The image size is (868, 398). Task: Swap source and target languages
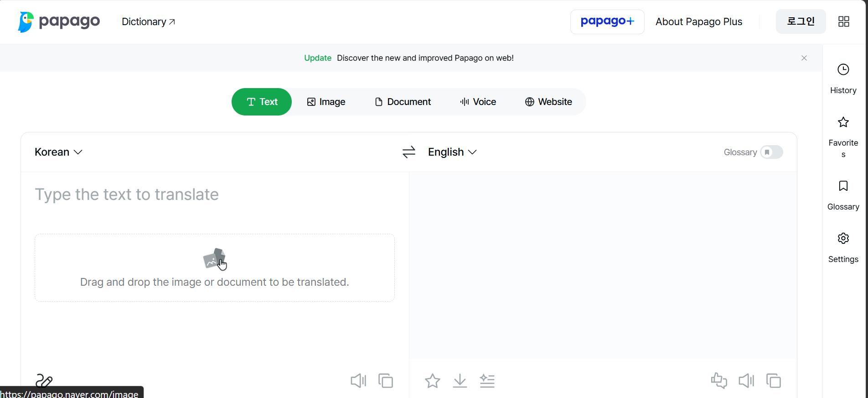(409, 152)
